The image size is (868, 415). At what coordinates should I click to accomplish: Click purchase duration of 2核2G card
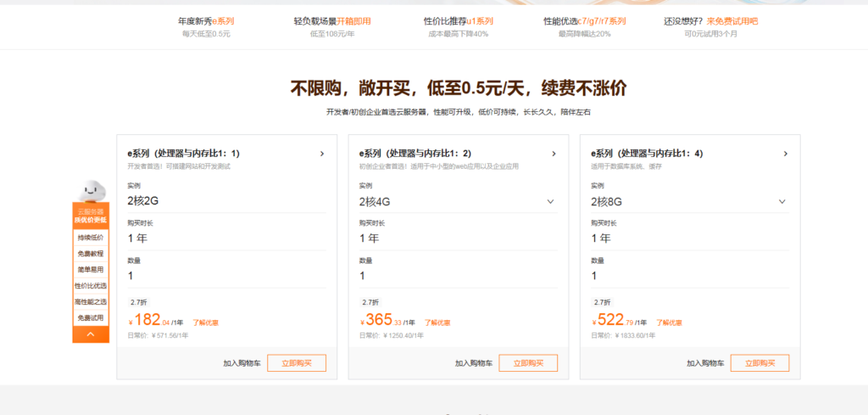pos(226,238)
